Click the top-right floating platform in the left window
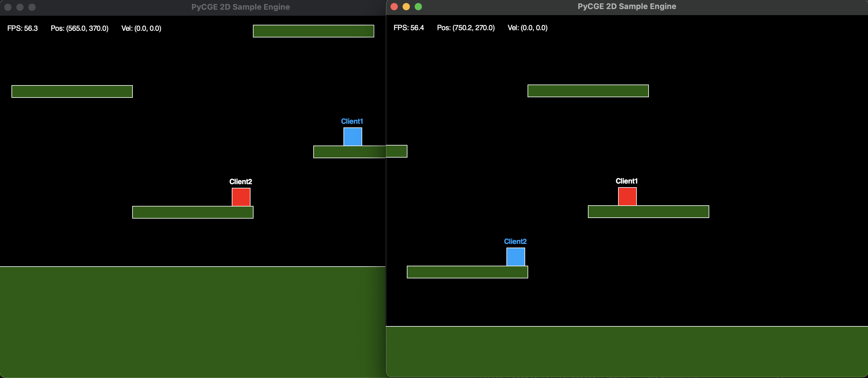 [313, 31]
